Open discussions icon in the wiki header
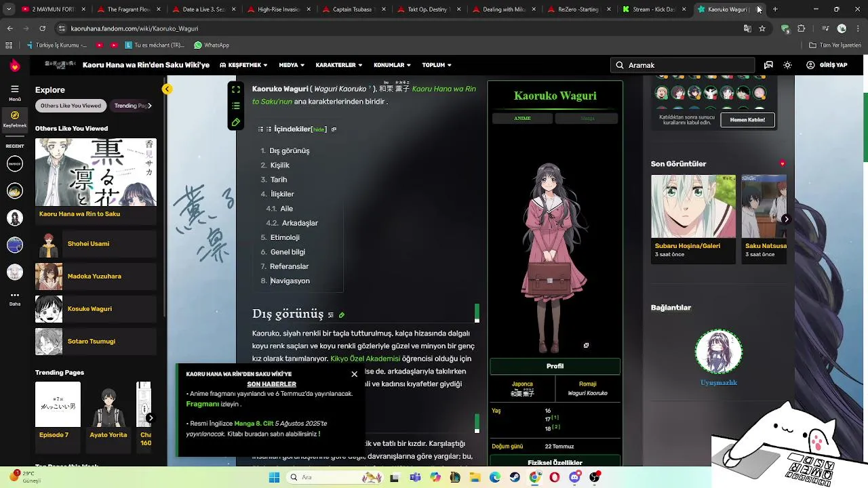This screenshot has width=868, height=488. click(768, 65)
